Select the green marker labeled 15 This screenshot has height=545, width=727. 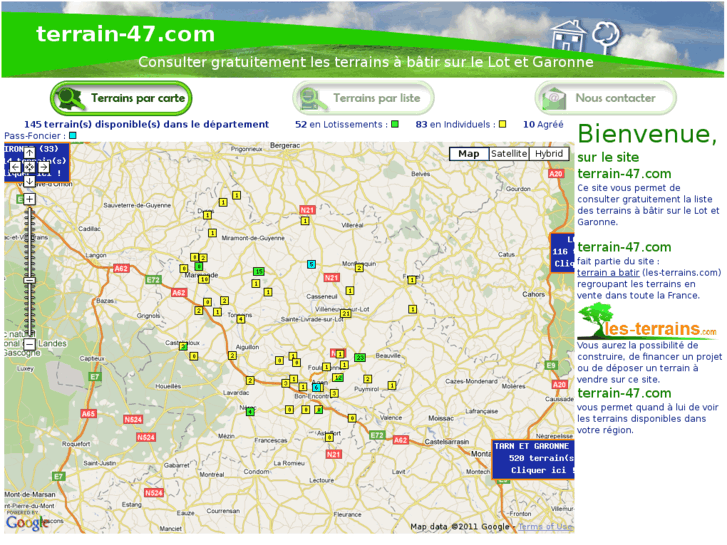click(x=258, y=272)
